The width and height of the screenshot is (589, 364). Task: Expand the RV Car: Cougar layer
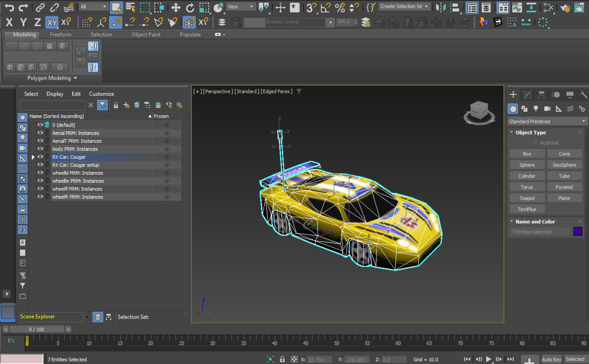(33, 157)
